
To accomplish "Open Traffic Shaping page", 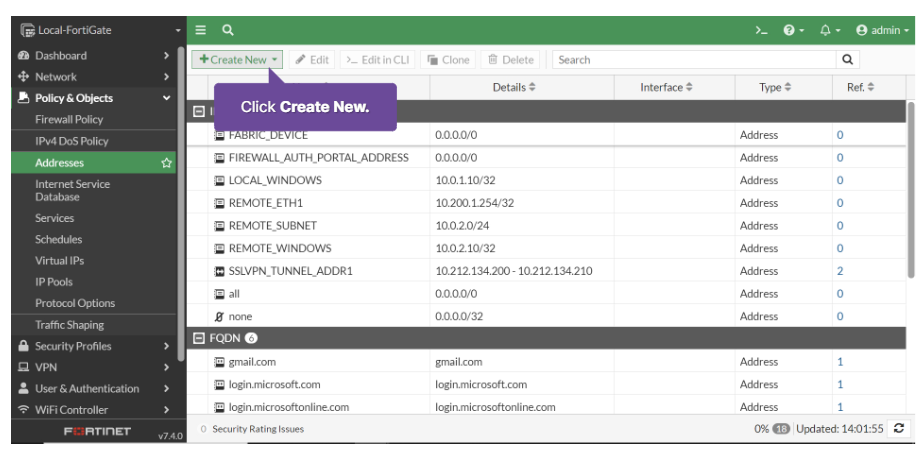I will 69,324.
